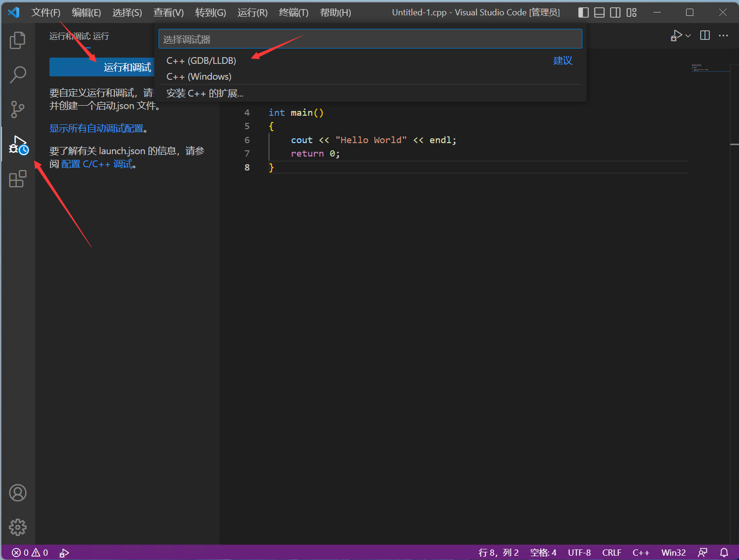Change indentation via 空格: 4
Image resolution: width=739 pixels, height=560 pixels.
pos(543,553)
